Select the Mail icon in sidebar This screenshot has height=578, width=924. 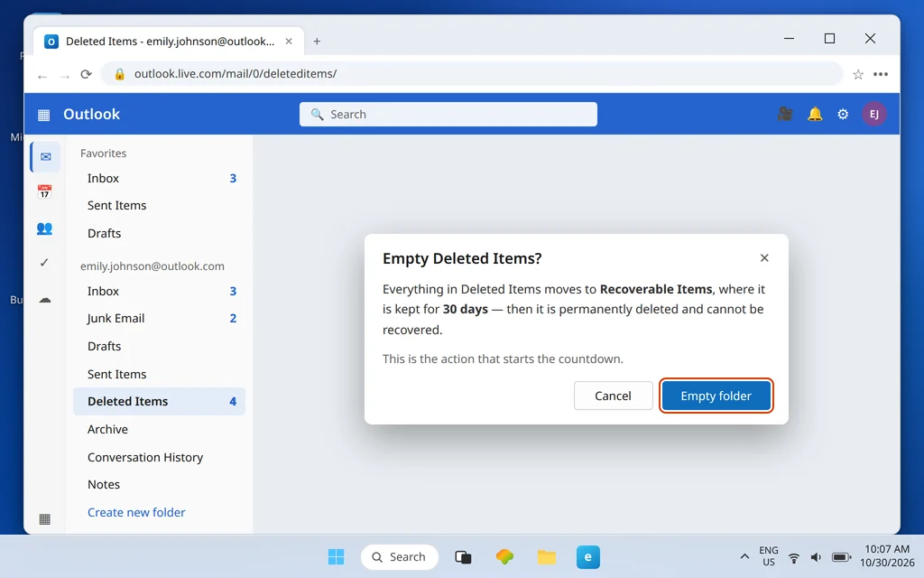click(x=45, y=157)
